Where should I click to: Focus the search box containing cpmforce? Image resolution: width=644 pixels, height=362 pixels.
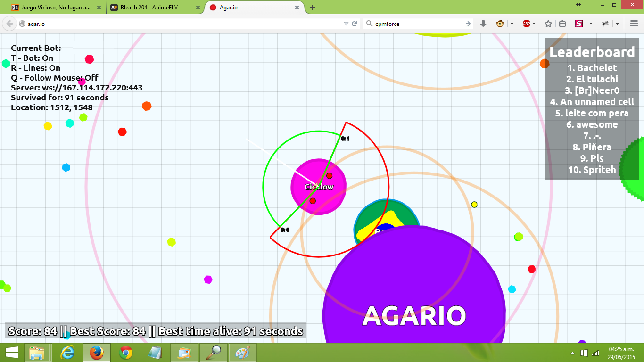click(x=418, y=24)
